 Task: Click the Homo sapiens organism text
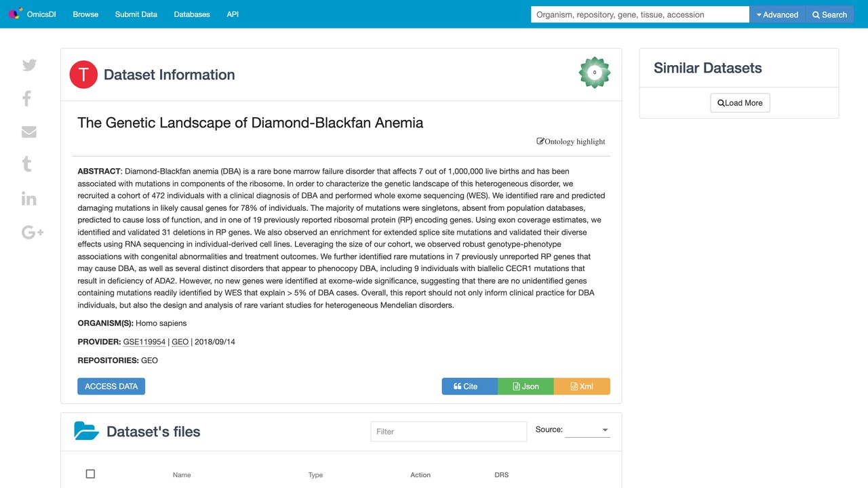pyautogui.click(x=161, y=323)
